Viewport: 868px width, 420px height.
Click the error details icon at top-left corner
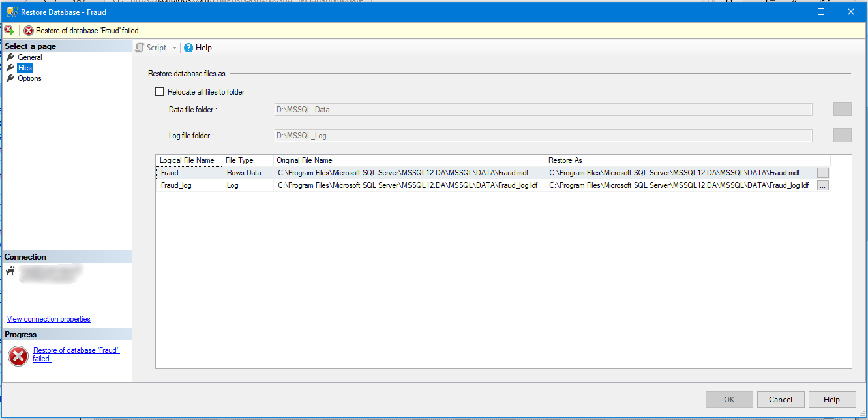[x=9, y=30]
